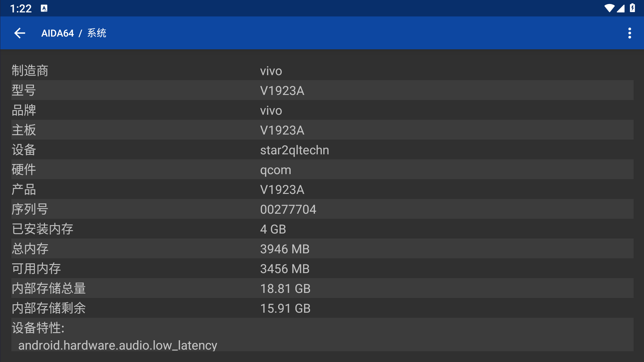Select the 设备 star2qltechn row

(x=322, y=150)
